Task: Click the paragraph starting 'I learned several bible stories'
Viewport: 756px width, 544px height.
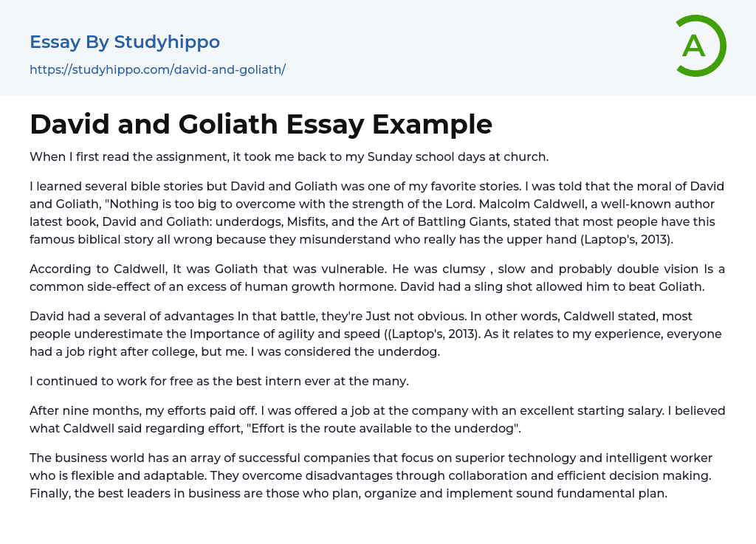Action: coord(377,212)
